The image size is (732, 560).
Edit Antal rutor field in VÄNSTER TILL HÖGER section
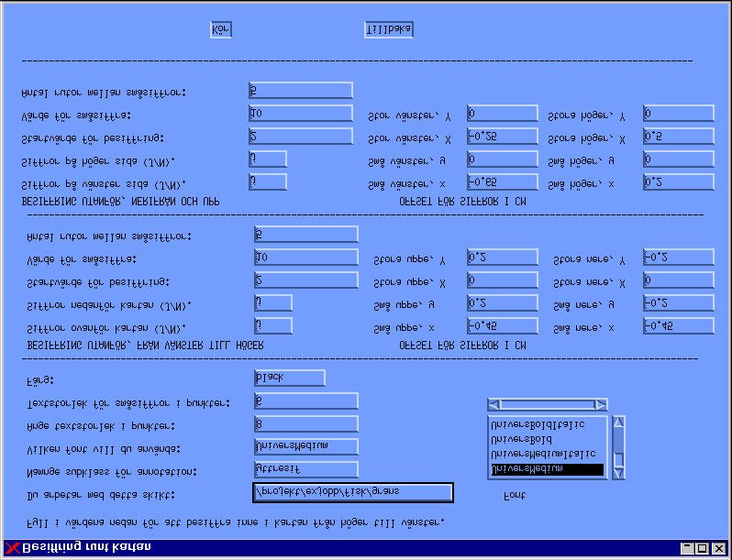coord(306,234)
